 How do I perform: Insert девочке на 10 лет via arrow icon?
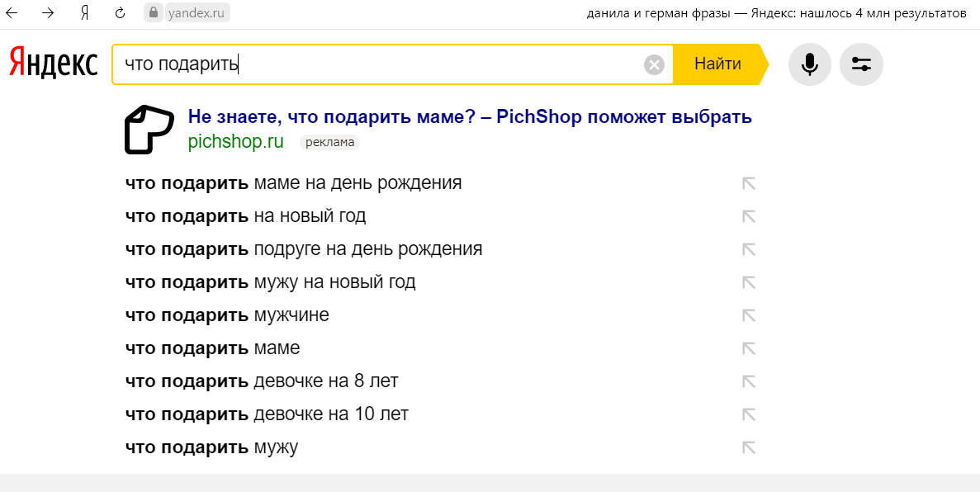click(748, 414)
